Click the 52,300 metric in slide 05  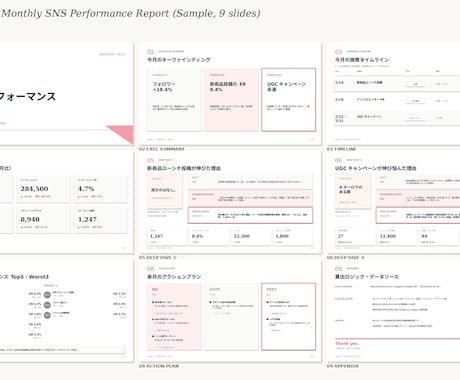click(x=242, y=236)
